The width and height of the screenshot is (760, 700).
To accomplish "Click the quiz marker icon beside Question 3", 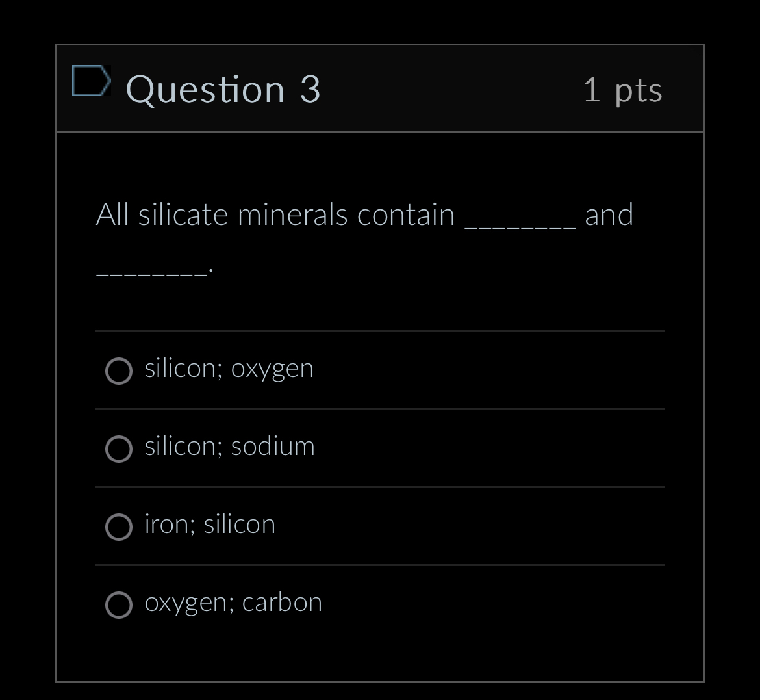I will click(x=91, y=81).
